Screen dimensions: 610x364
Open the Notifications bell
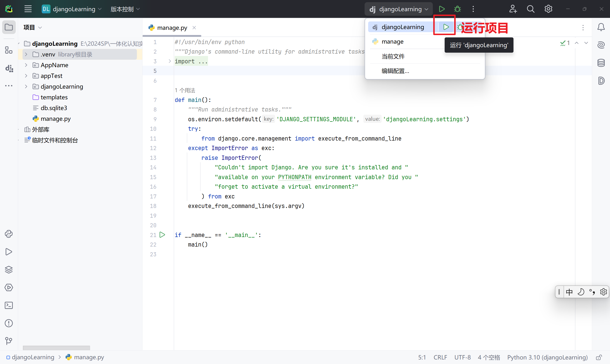tap(601, 27)
